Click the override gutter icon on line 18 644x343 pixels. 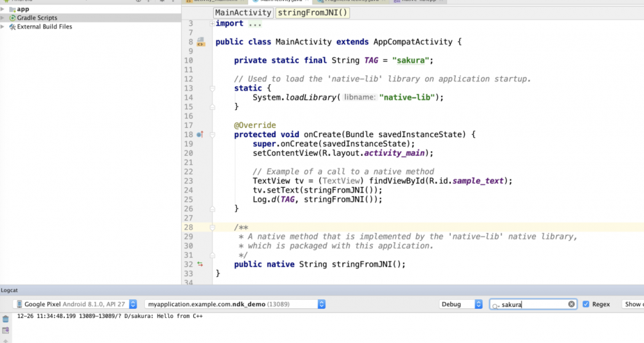point(200,134)
